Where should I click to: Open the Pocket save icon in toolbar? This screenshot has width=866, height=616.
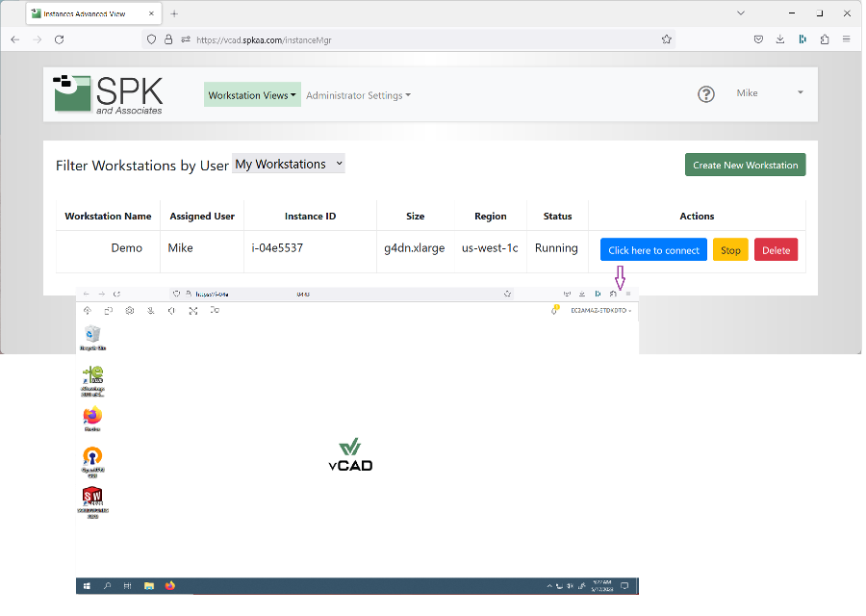pyautogui.click(x=758, y=39)
